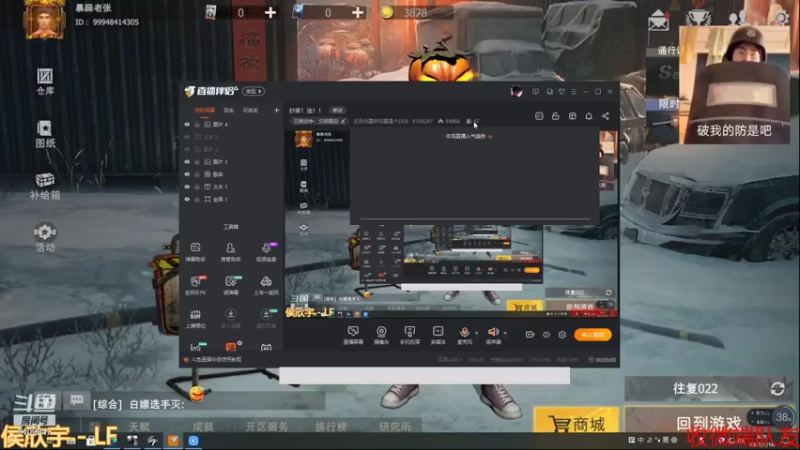Click the record video camera icon
The image size is (800, 450).
coord(530,335)
